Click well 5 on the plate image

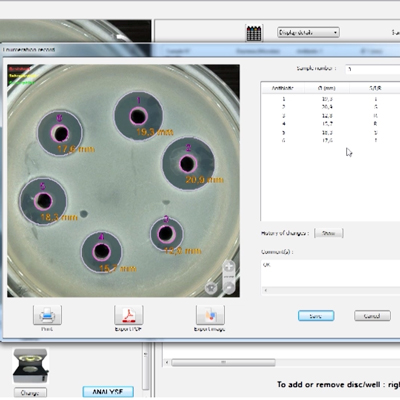tap(43, 201)
